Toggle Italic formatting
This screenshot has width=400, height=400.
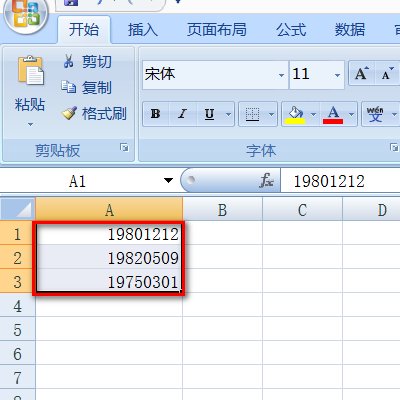182,114
